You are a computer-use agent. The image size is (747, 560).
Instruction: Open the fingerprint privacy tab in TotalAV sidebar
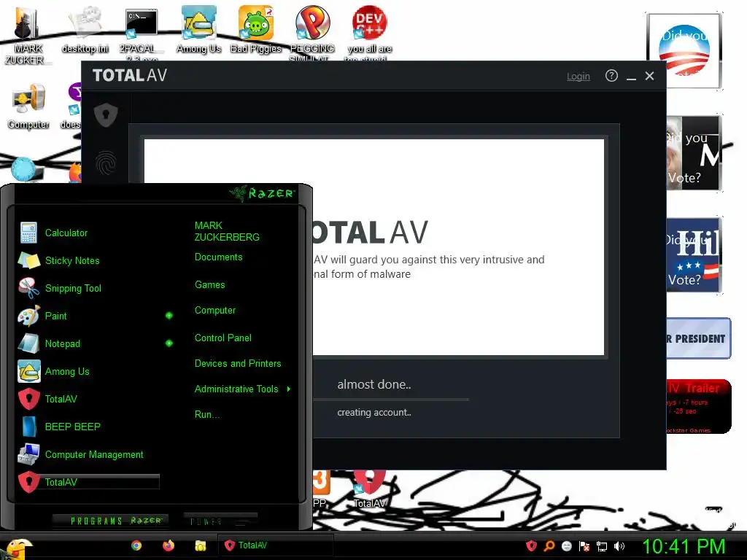click(x=106, y=163)
